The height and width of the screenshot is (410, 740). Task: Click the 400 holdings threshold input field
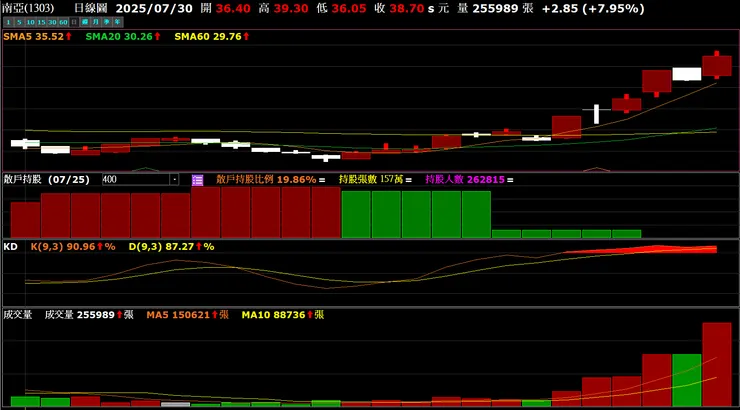pyautogui.click(x=136, y=180)
